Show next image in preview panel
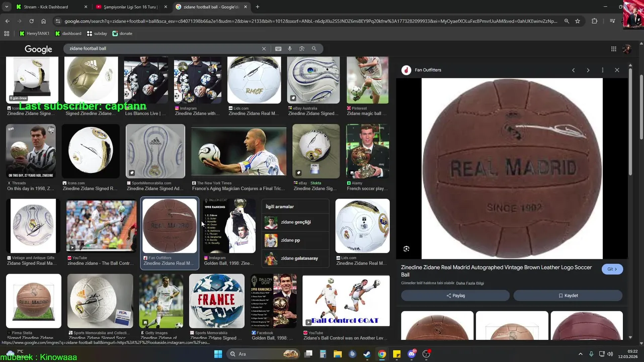 point(588,70)
